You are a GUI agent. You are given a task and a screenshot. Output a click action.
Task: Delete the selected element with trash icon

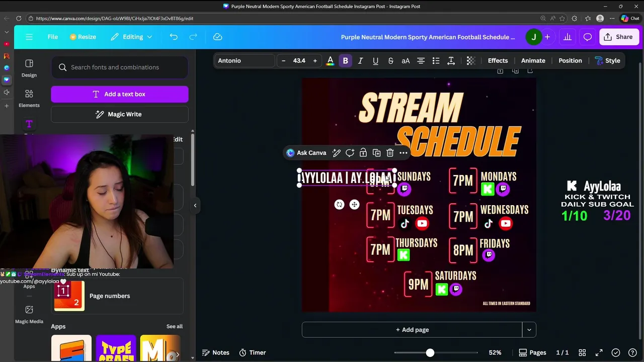[390, 153]
